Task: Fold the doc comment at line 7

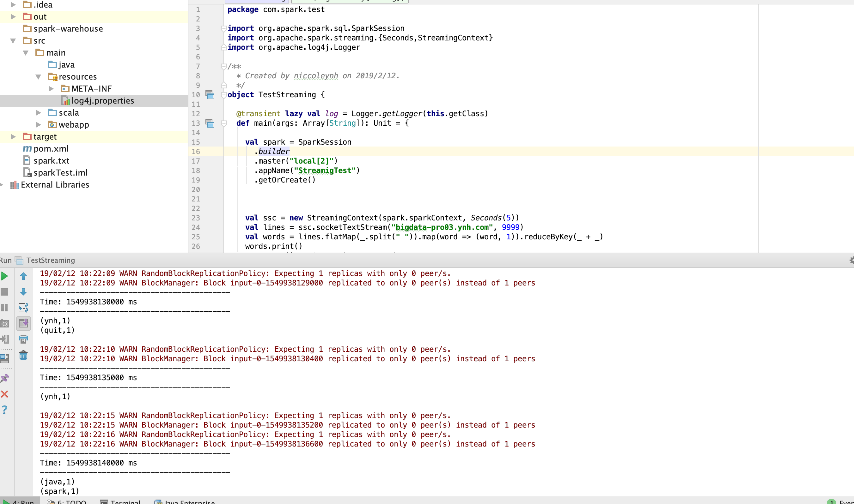Action: [x=224, y=67]
